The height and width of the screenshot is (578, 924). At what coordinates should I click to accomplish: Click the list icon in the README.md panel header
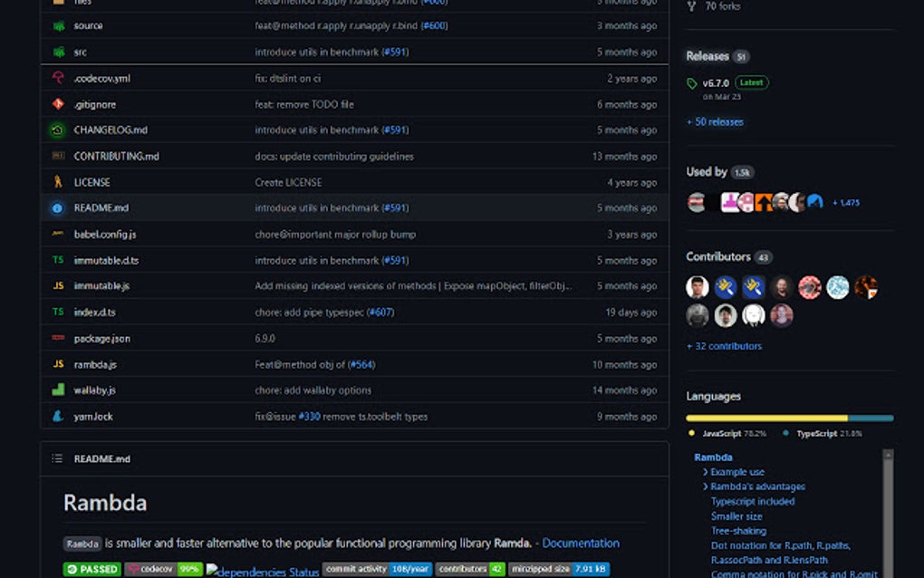coord(56,458)
